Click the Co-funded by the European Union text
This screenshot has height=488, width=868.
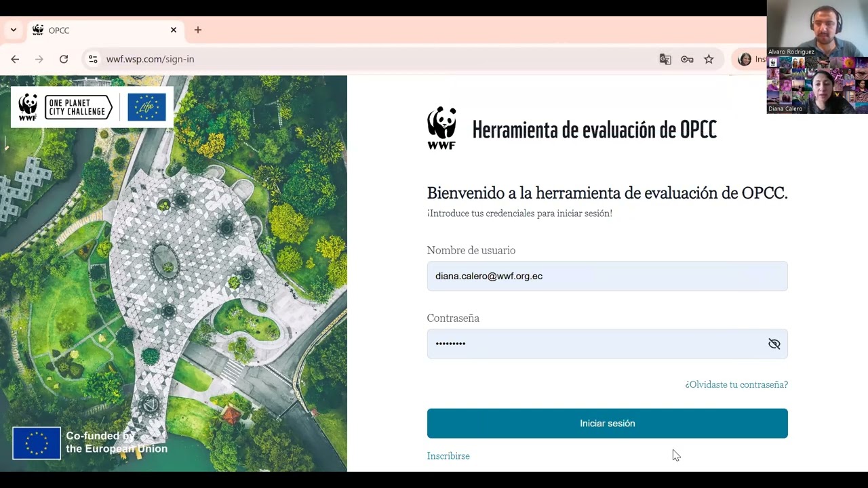click(116, 443)
